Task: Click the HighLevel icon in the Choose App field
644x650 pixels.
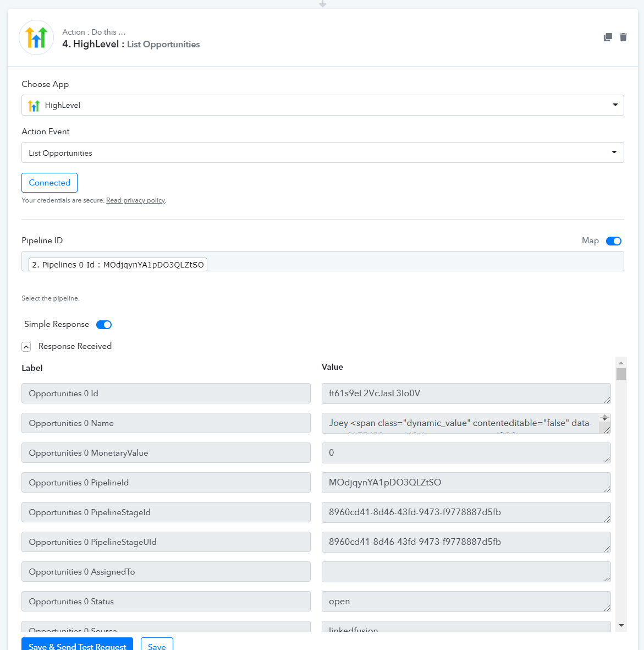Action: point(34,106)
